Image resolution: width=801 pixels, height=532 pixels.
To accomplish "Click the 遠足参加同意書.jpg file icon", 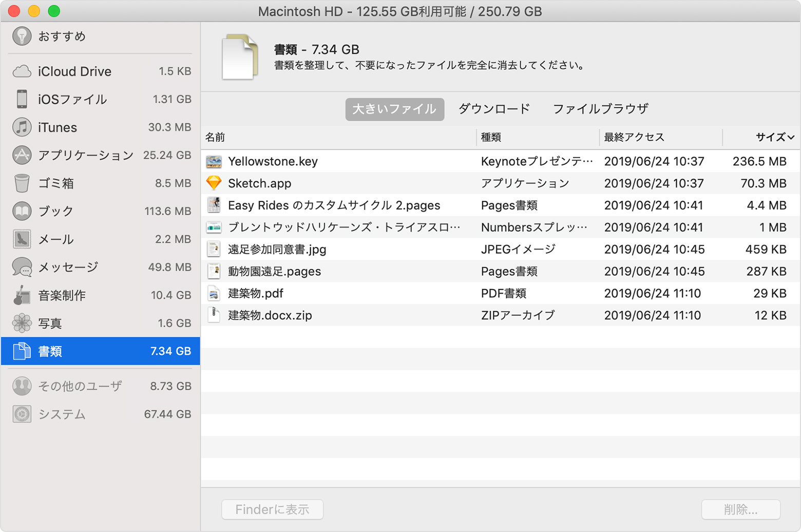I will click(214, 249).
